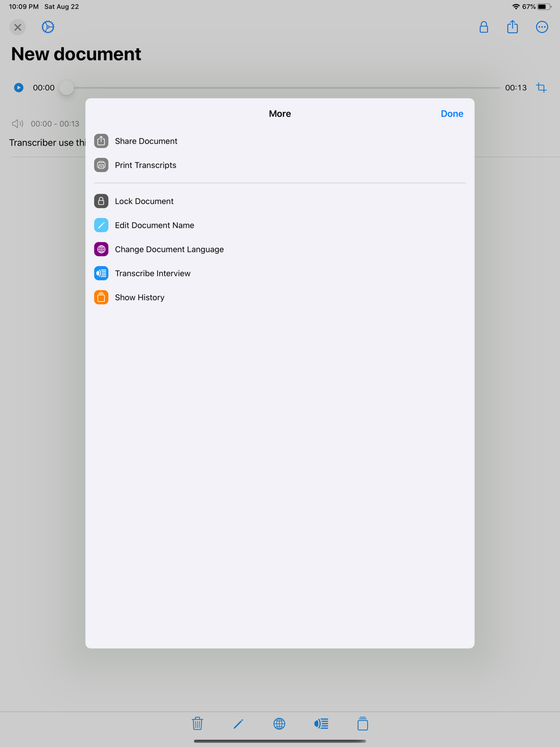This screenshot has width=560, height=747.
Task: Start Transcribe Interview
Action: tap(280, 273)
